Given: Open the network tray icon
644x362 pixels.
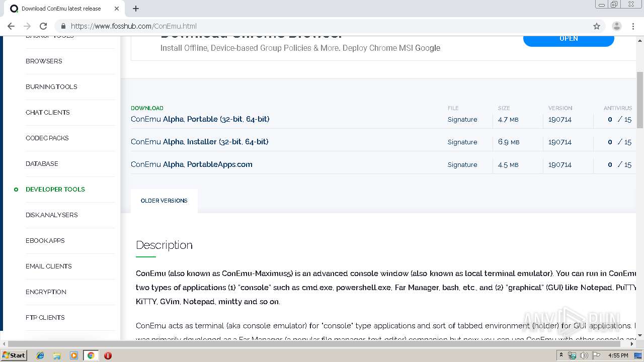Looking at the screenshot, I should [572, 355].
